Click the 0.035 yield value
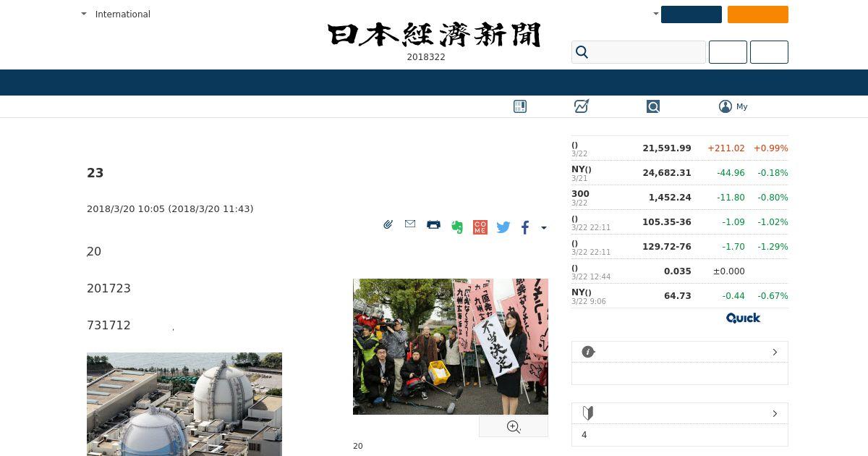 678,271
